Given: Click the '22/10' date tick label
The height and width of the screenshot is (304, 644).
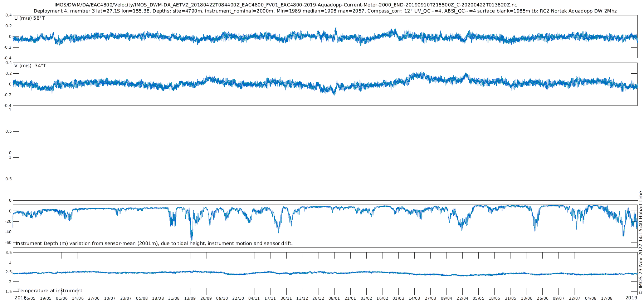Looking at the screenshot, I should 238,298.
